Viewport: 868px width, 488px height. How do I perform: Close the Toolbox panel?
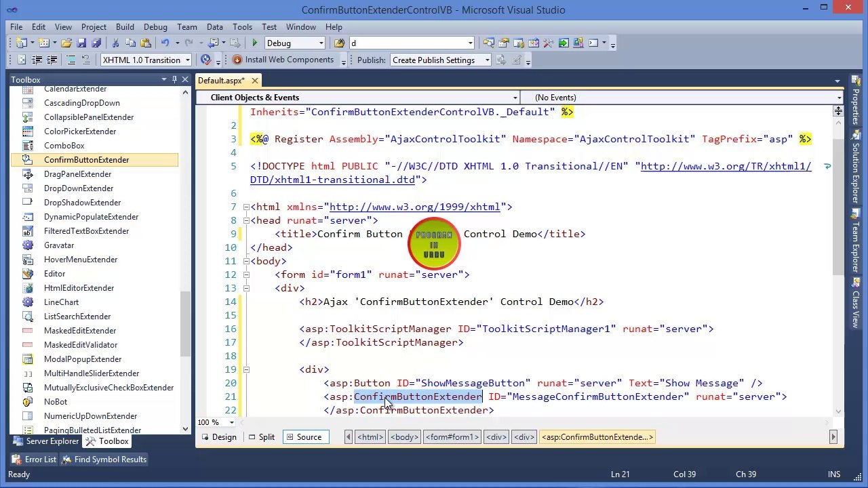click(185, 79)
